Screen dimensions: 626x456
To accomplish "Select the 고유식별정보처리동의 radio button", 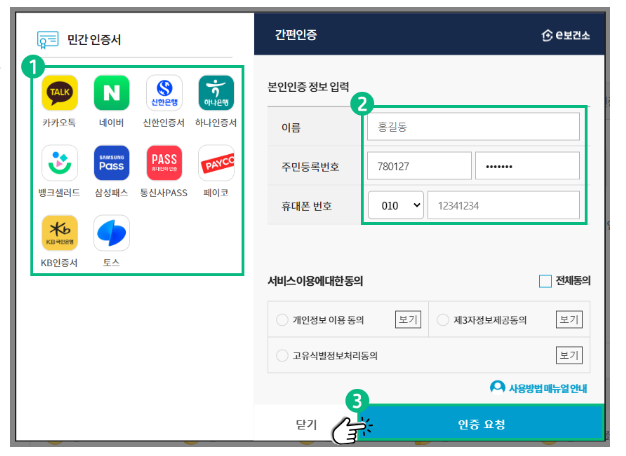I will [x=282, y=355].
